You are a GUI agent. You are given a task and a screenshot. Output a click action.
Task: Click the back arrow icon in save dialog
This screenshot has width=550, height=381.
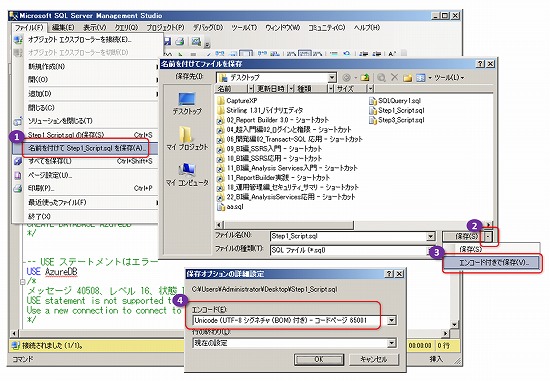(x=346, y=78)
